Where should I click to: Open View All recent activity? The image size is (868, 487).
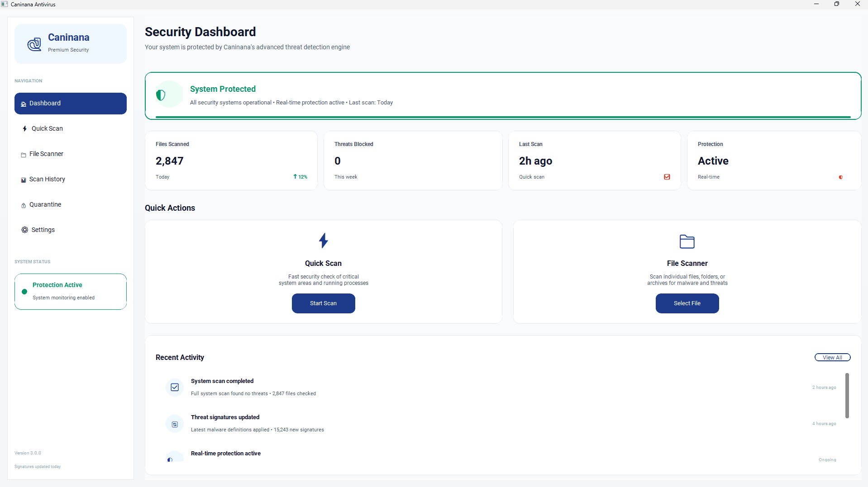coord(832,357)
